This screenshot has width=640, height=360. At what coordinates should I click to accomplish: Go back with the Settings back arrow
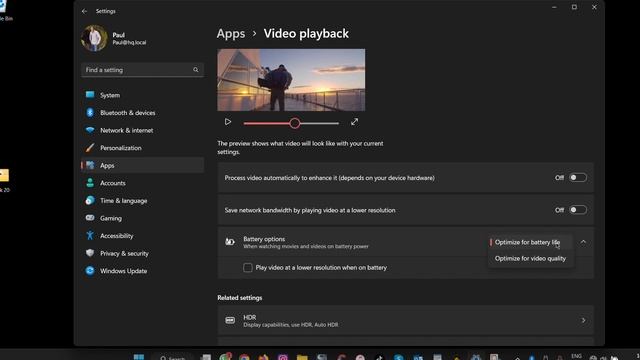[x=84, y=11]
